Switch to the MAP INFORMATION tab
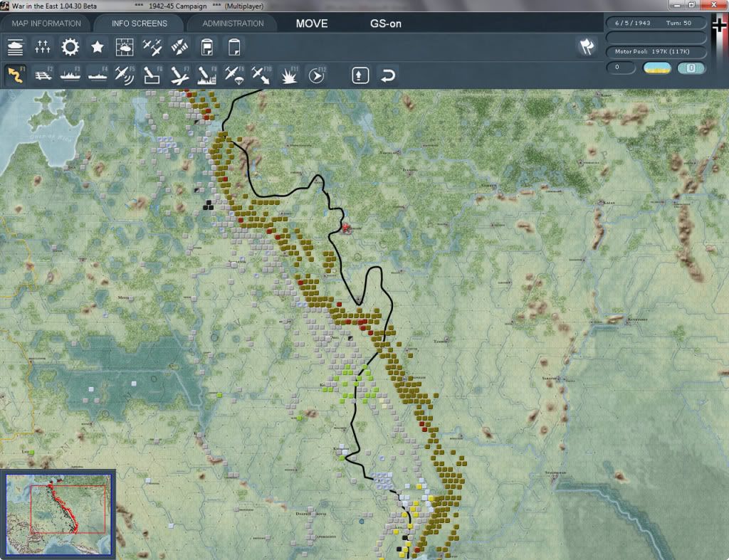 (x=46, y=23)
